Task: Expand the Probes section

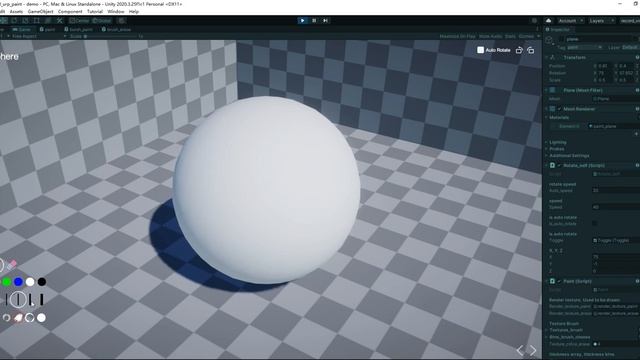Action: [x=547, y=149]
